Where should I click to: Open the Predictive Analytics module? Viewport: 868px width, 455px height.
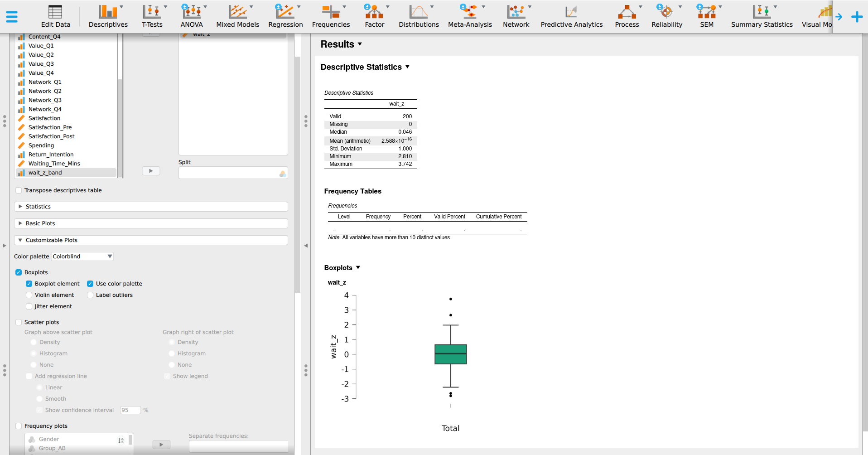[572, 16]
